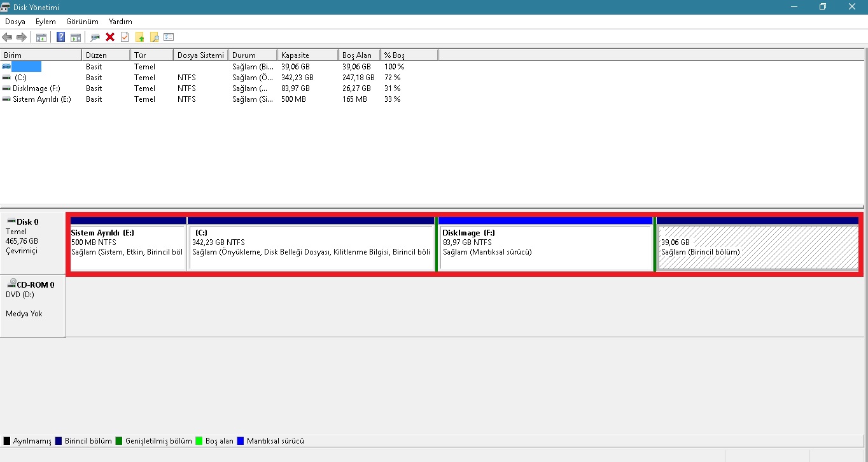Sort by the Düzen column header
This screenshot has height=462, width=868.
point(106,55)
